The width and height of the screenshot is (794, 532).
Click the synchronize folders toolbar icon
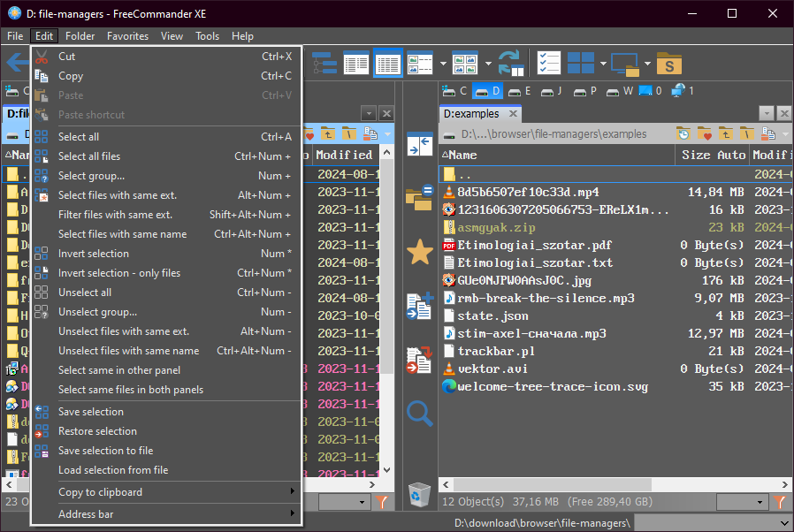point(510,64)
